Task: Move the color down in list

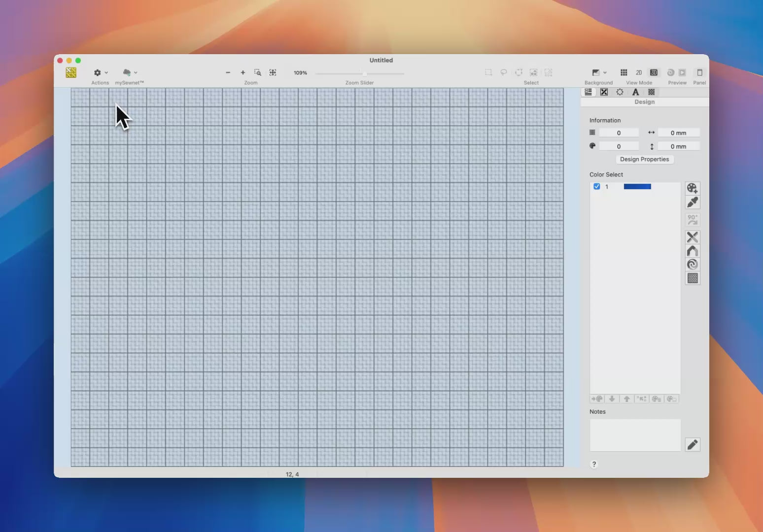Action: 612,399
